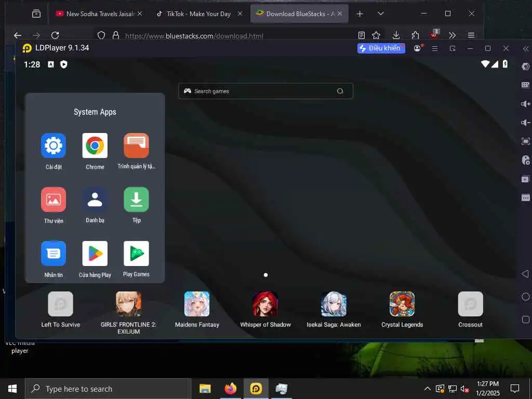Launch Chrome from System Apps
The height and width of the screenshot is (399, 532).
point(95,146)
